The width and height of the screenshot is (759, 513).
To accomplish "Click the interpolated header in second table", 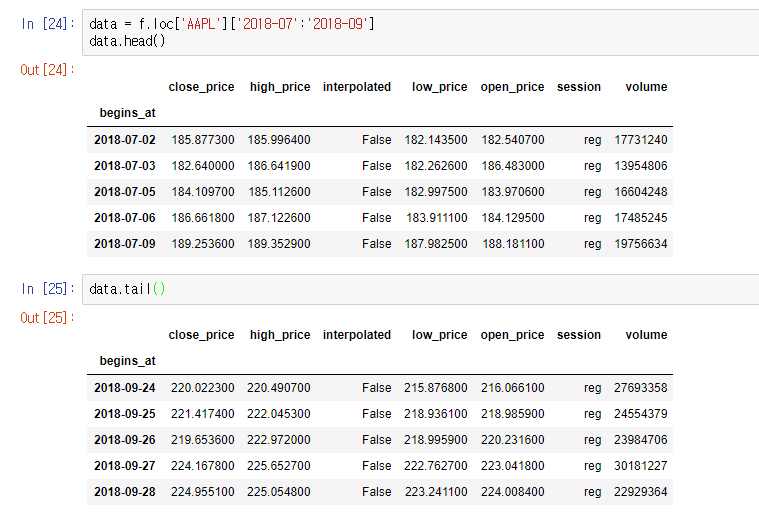I will click(357, 335).
